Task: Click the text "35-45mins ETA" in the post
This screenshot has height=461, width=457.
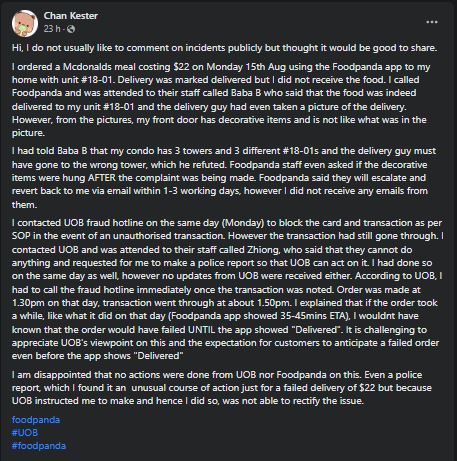Action: [313, 316]
